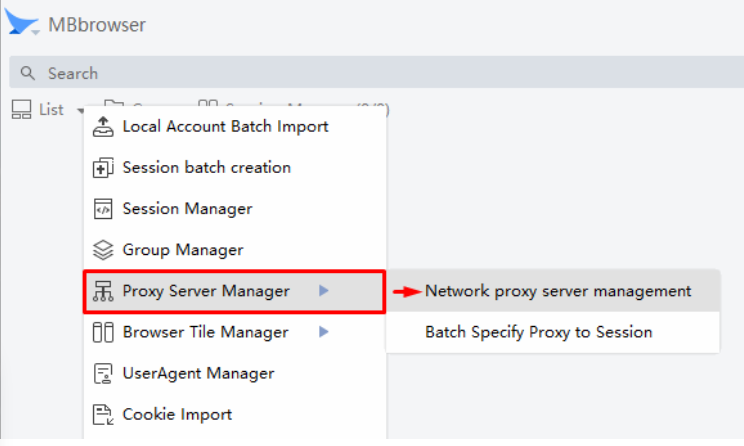
Task: Open the List dropdown arrow
Action: (x=79, y=111)
